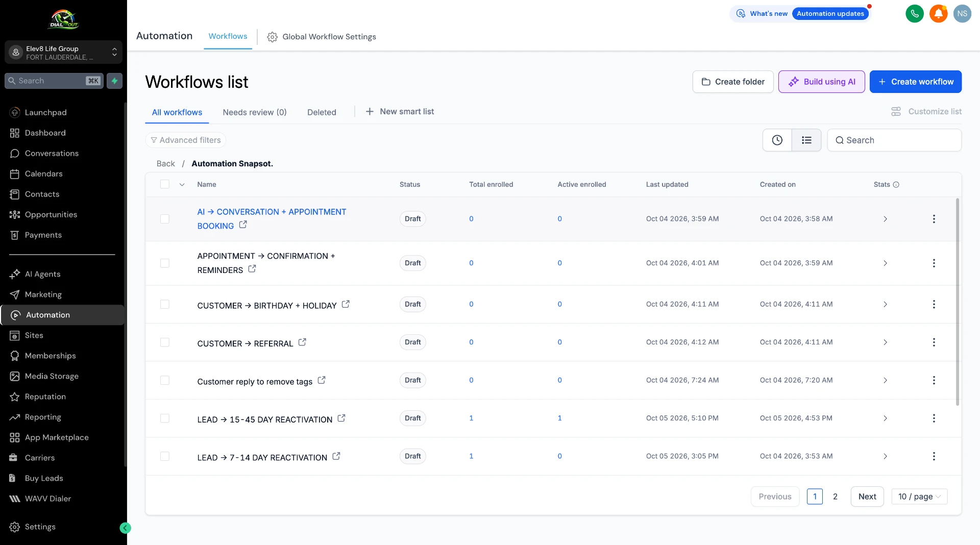Open the CUSTOMER → REFERRAL external link icon

click(302, 342)
